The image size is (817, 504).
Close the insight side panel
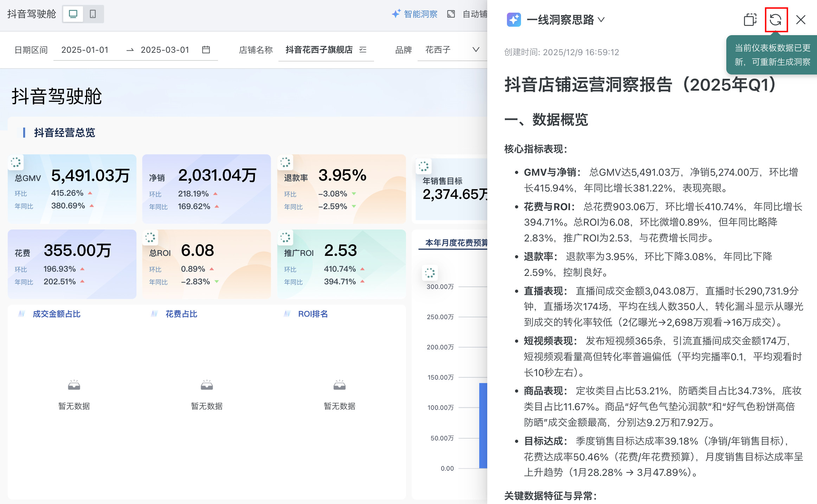pos(801,20)
